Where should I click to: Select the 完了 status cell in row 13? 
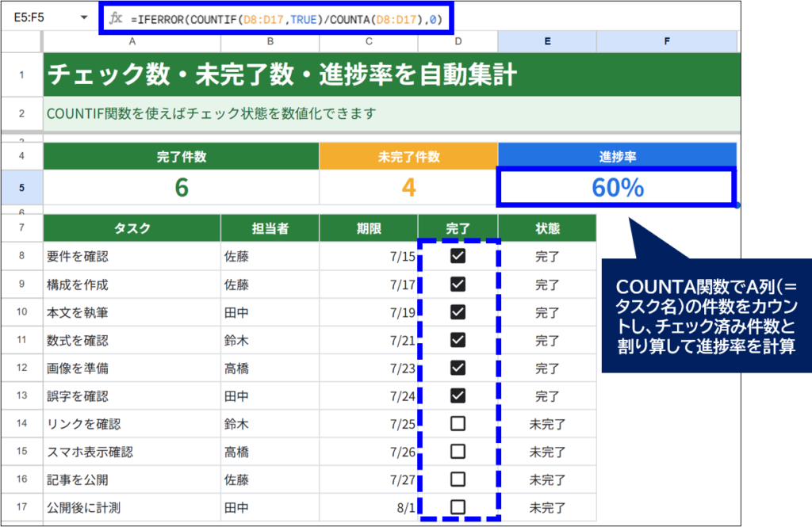coord(547,396)
